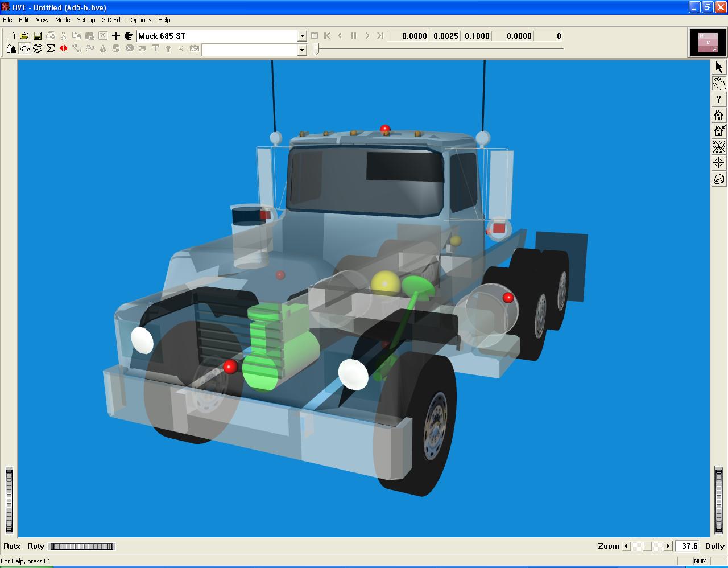Click the Zoom right arrow stepper
The image size is (728, 568).
(668, 546)
